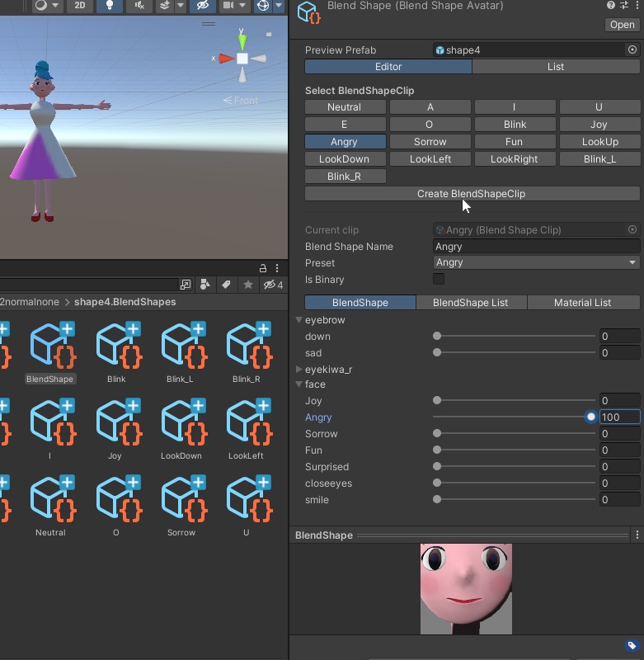644x660 pixels.
Task: Enable the Is Binary checkbox
Action: (439, 280)
